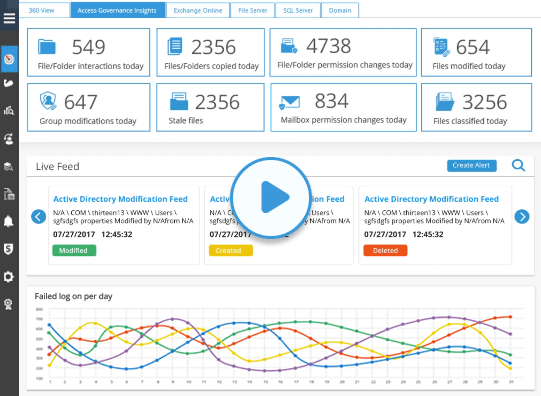This screenshot has width=541, height=396.
Task: Open the settings gear icon in sidebar
Action: [9, 277]
